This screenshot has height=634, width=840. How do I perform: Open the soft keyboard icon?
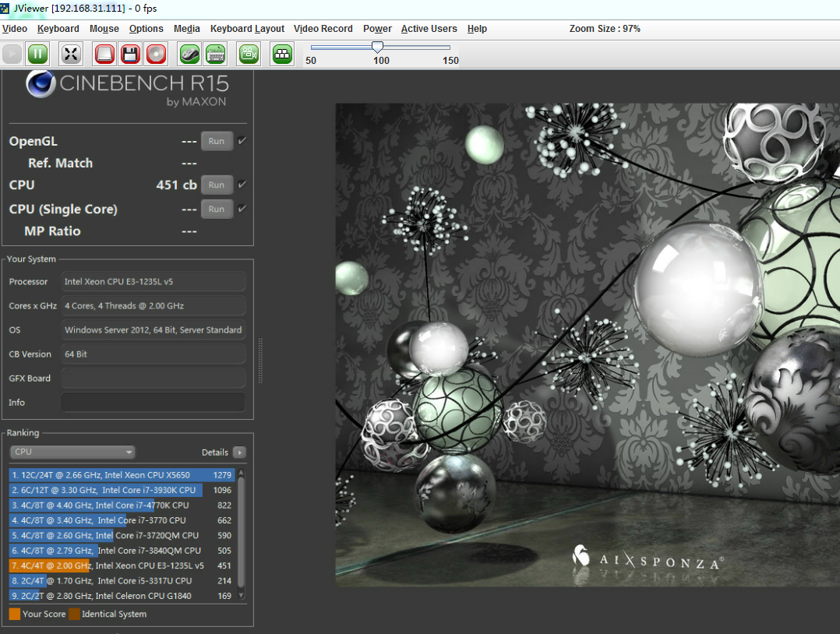tap(216, 54)
